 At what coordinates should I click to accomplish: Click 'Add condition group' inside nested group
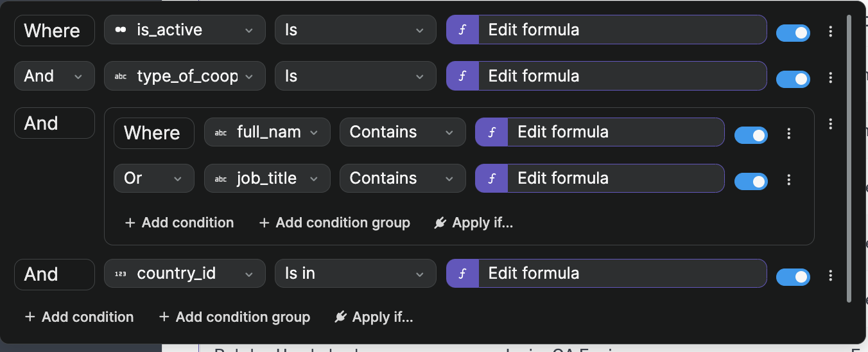click(334, 223)
